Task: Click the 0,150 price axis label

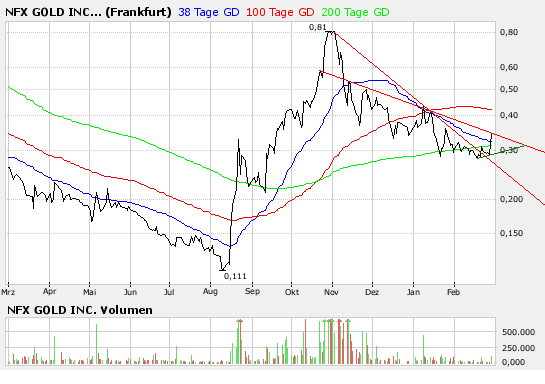Action: pos(511,233)
